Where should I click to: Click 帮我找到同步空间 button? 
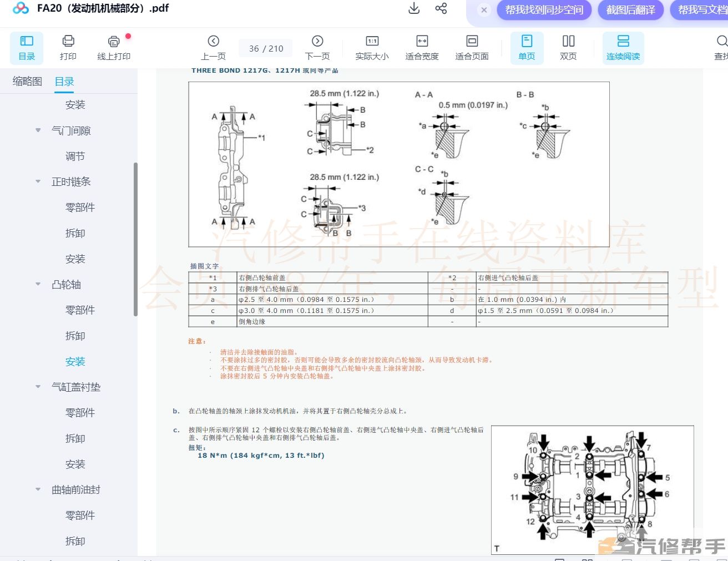coord(544,10)
